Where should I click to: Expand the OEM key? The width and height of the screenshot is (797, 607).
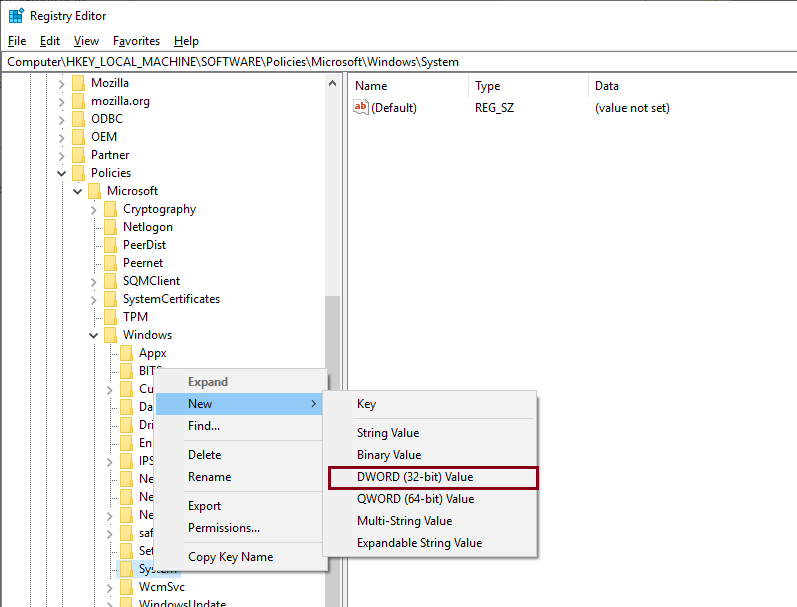pyautogui.click(x=62, y=138)
